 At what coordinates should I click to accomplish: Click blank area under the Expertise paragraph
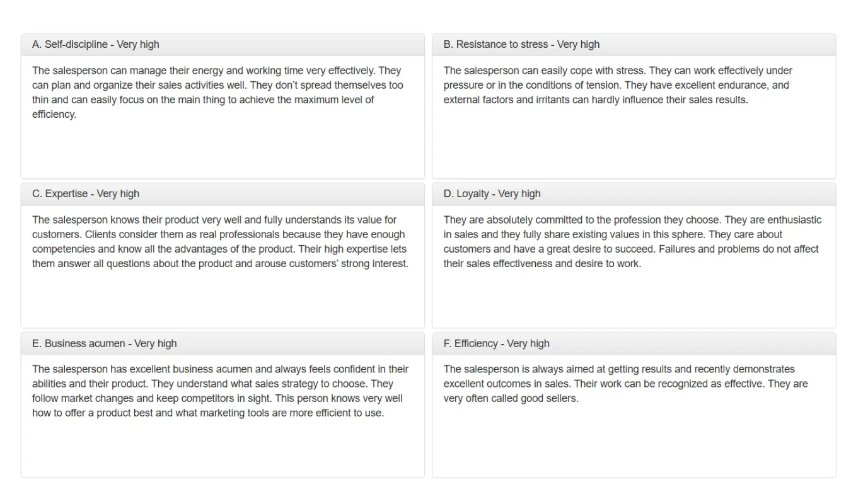click(222, 299)
